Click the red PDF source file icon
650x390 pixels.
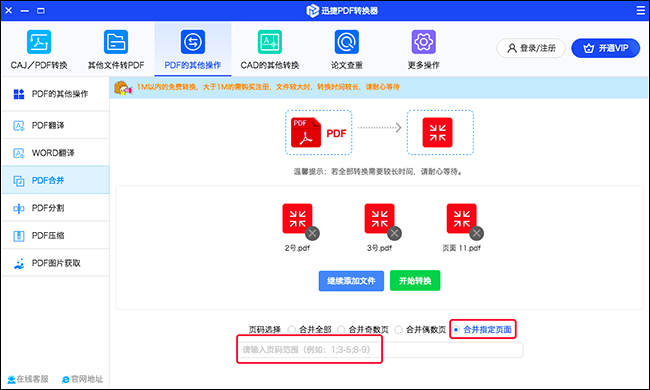click(x=306, y=133)
